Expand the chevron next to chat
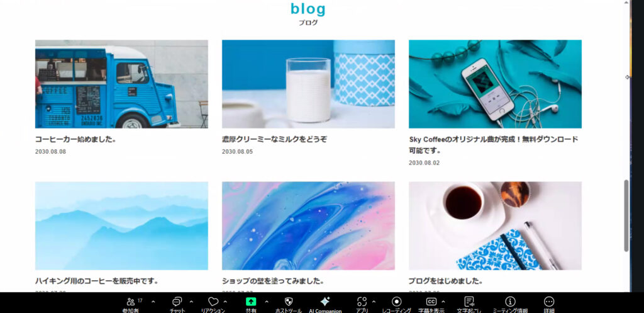 point(191,302)
